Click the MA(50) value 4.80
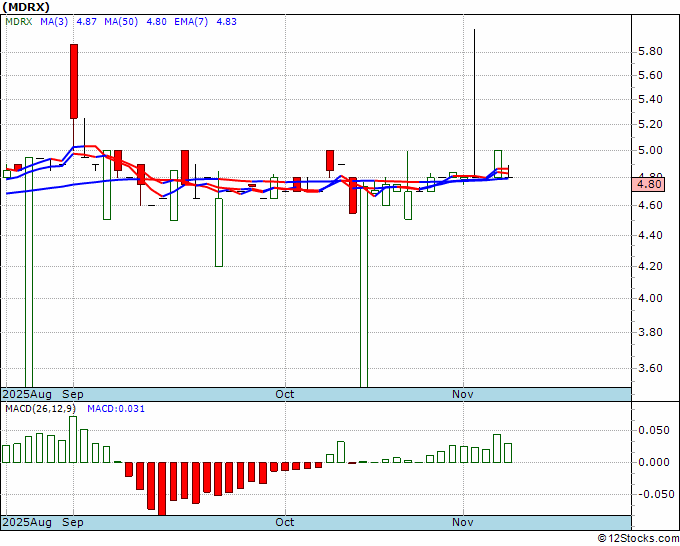This screenshot has height=546, width=680. [157, 22]
